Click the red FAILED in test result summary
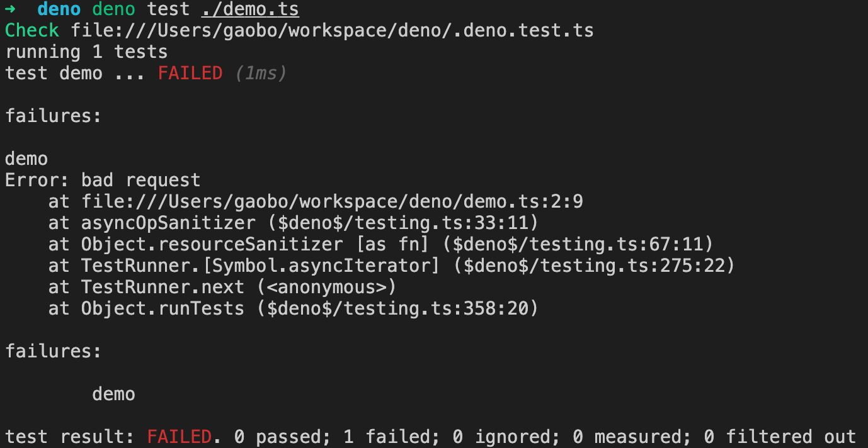Viewport: 868px width, 448px height. click(180, 436)
